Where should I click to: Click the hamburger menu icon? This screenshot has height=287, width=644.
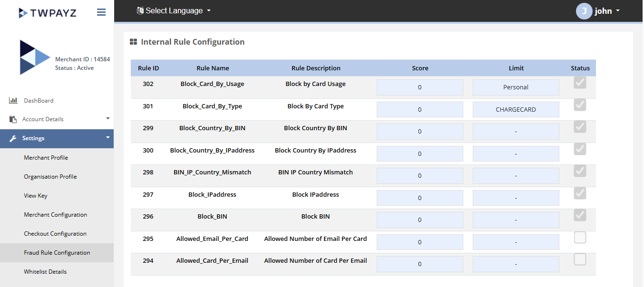(x=101, y=12)
